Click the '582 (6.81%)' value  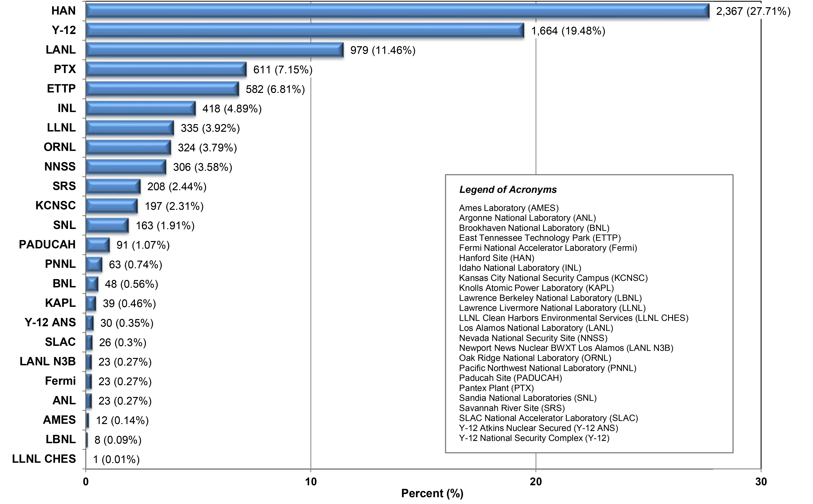[x=276, y=89]
